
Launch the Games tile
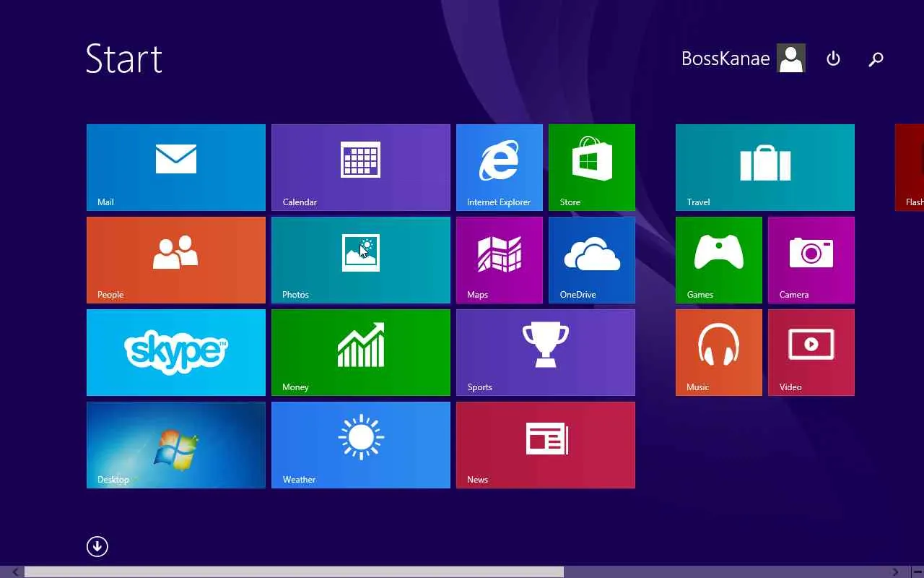(719, 260)
